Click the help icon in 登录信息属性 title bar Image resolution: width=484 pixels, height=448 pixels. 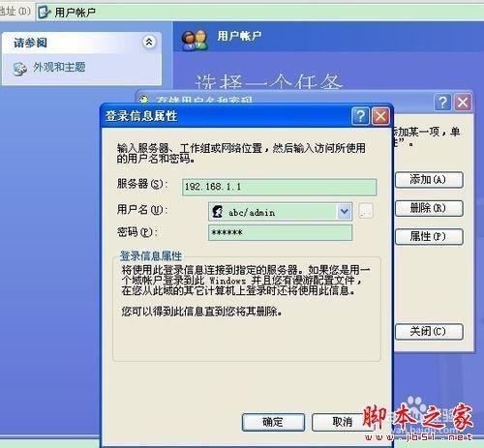360,116
